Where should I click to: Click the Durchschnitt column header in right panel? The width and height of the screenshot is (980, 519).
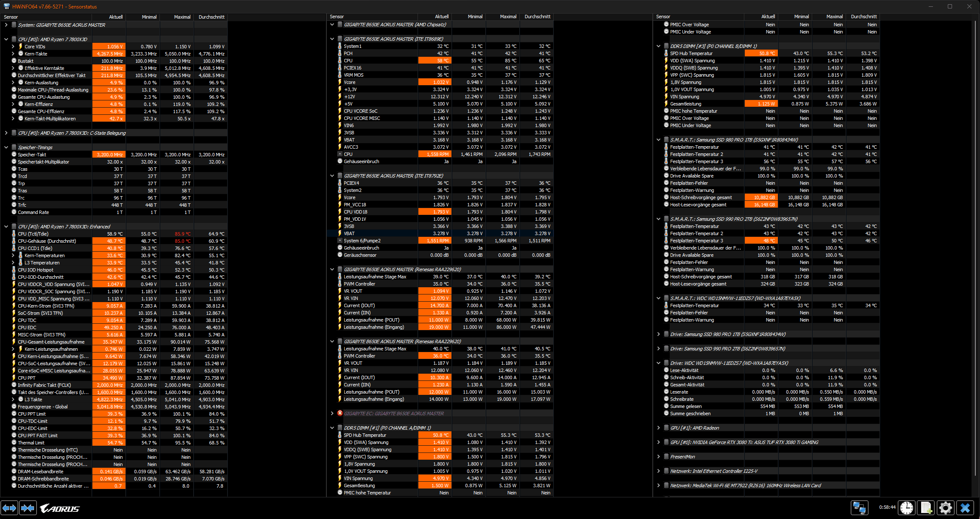(x=863, y=17)
